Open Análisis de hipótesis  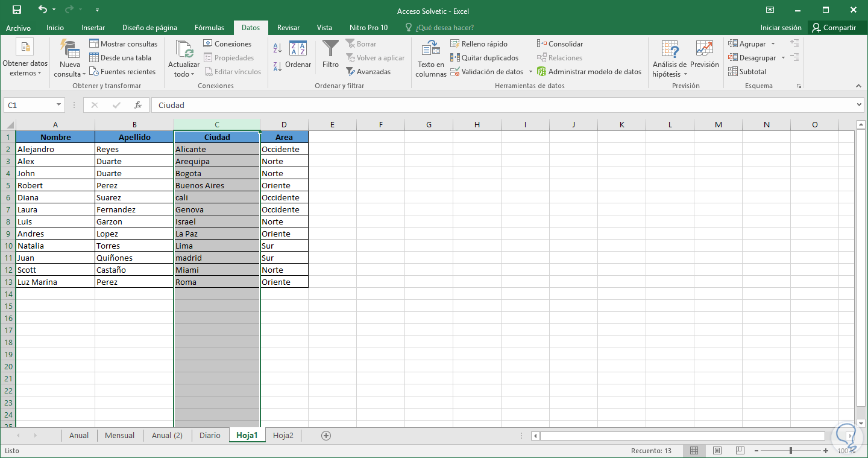coord(669,59)
